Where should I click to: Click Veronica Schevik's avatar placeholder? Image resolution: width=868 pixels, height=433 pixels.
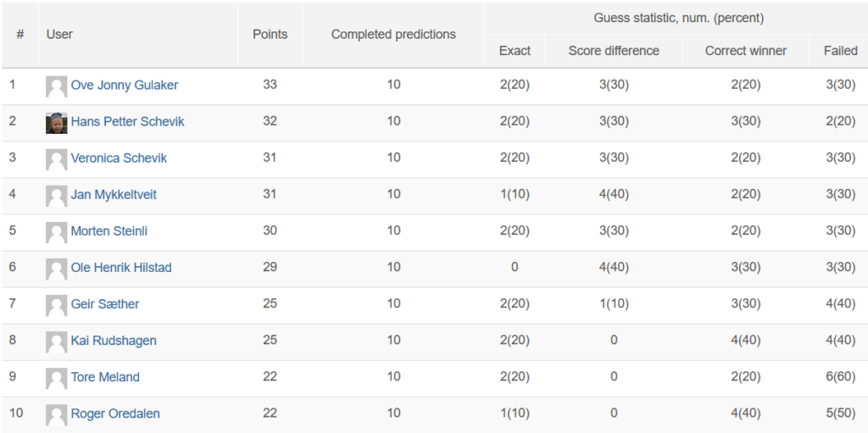[57, 159]
